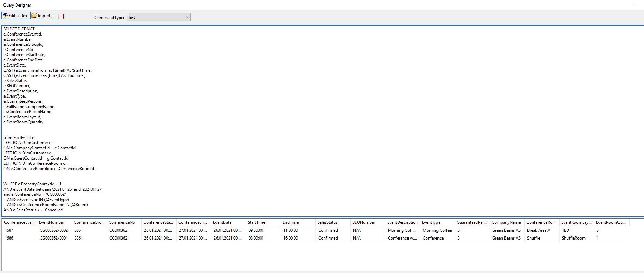Select the result cell with ID 1586
This screenshot has width=644, height=273.
tap(20, 238)
